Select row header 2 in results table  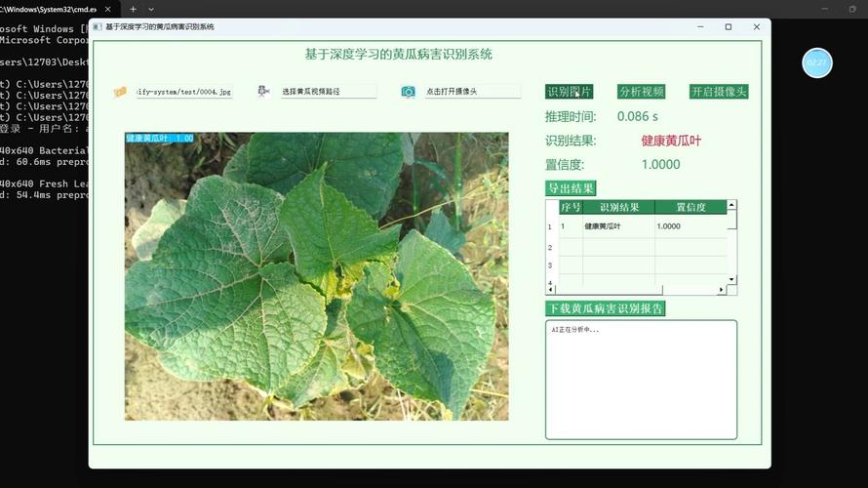tap(550, 248)
